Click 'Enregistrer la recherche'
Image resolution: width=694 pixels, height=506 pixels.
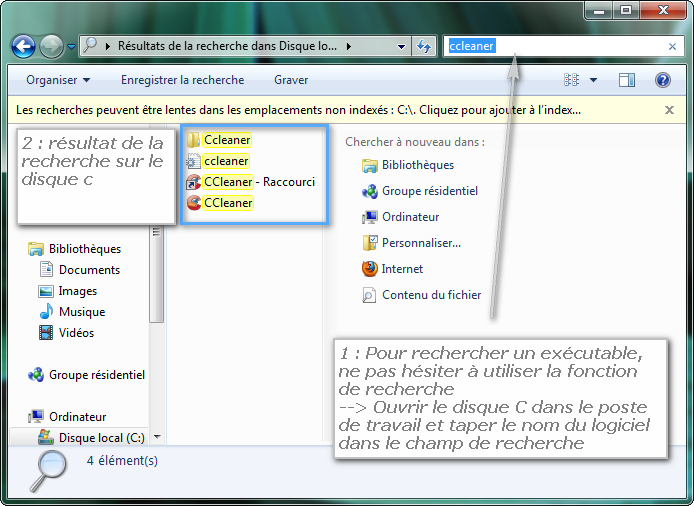tap(182, 80)
